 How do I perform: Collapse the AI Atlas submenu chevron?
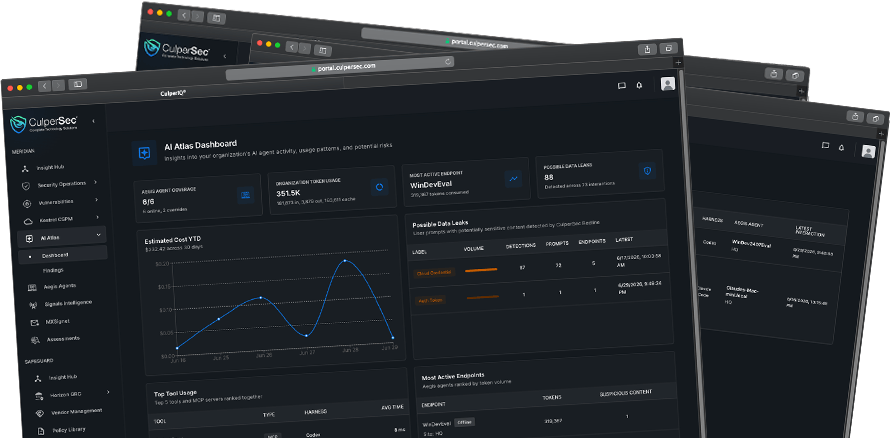98,234
